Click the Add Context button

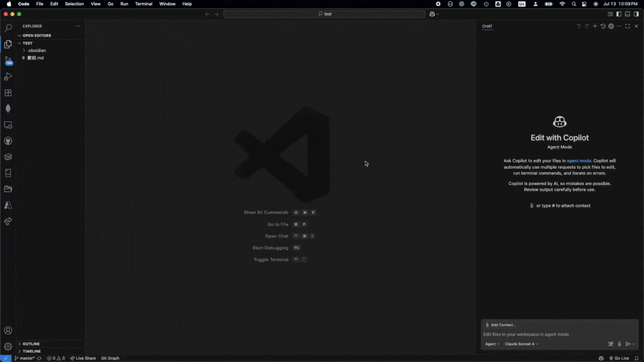click(x=501, y=325)
